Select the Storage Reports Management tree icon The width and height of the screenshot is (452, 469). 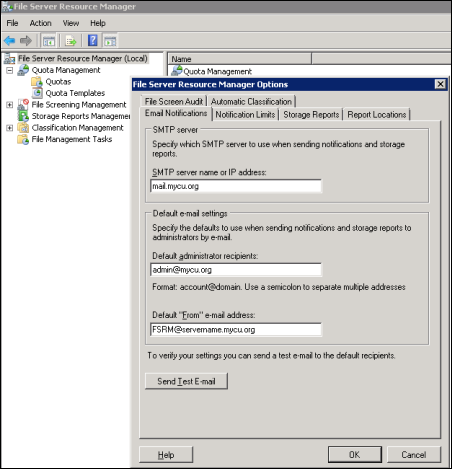(x=23, y=116)
